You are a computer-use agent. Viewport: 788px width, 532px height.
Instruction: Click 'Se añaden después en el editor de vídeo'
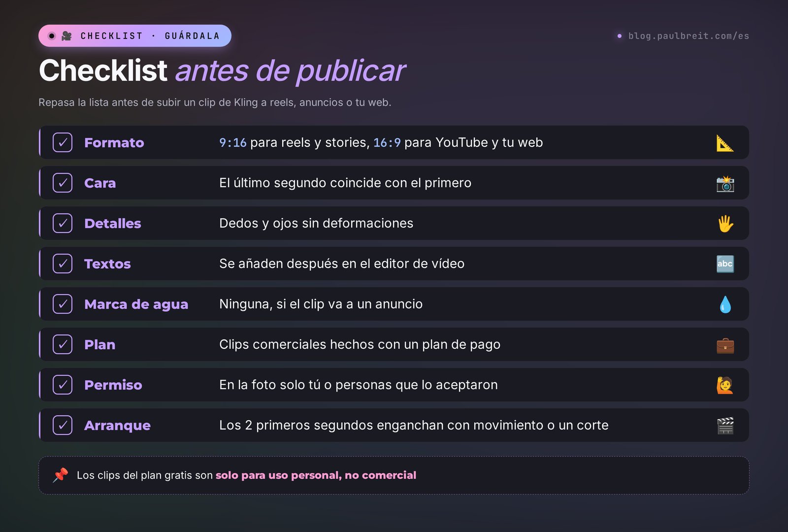point(342,264)
